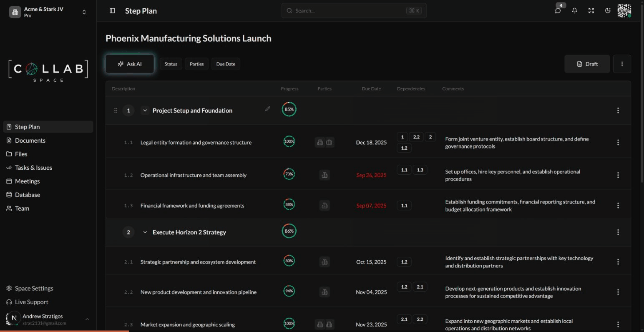
Task: Open chat messages with 4 unread
Action: tap(558, 10)
